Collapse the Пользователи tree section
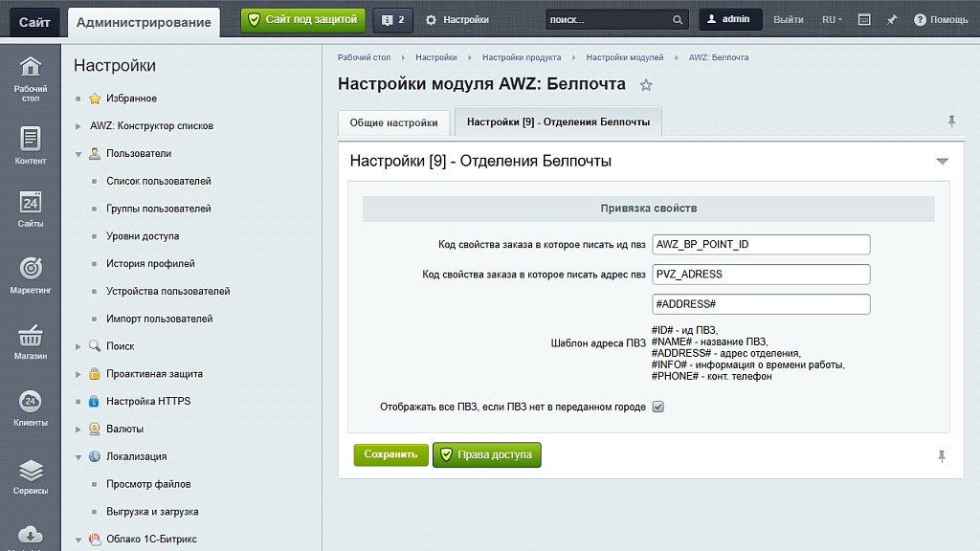 click(78, 153)
